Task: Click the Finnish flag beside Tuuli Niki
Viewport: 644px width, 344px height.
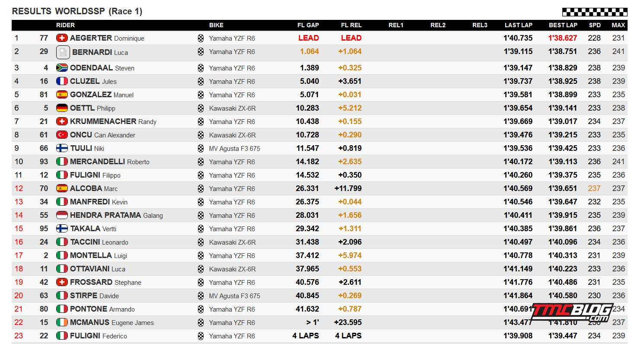Action: pyautogui.click(x=62, y=148)
